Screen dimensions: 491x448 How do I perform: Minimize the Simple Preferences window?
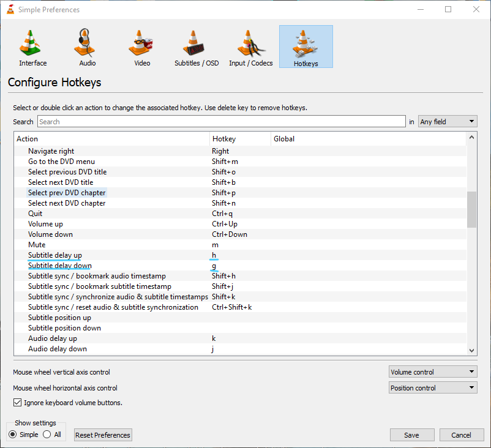click(421, 9)
